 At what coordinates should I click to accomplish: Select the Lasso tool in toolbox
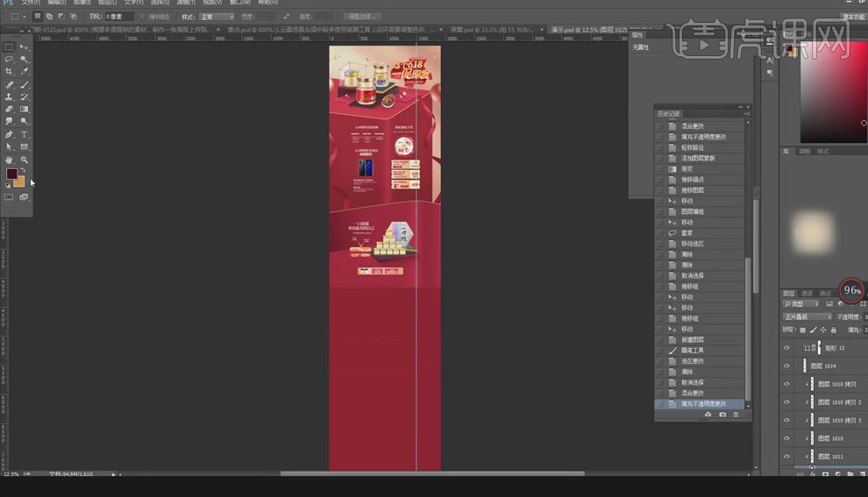10,60
